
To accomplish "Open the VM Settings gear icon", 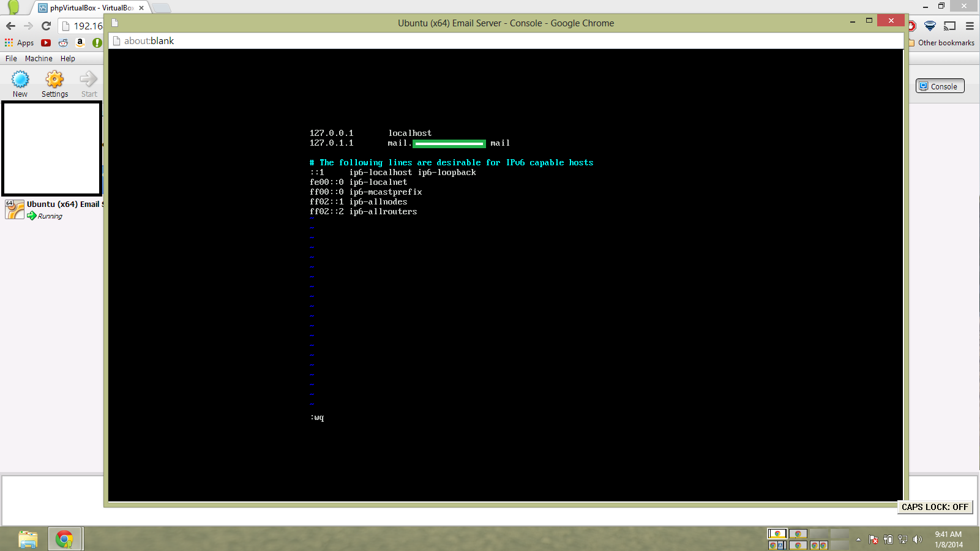I will tap(54, 80).
